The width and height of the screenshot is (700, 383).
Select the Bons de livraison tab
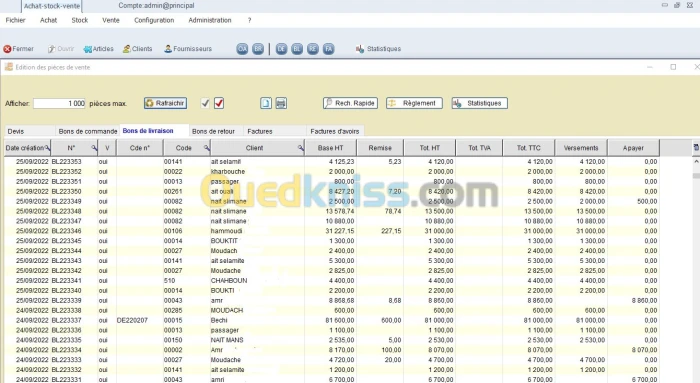pyautogui.click(x=154, y=130)
